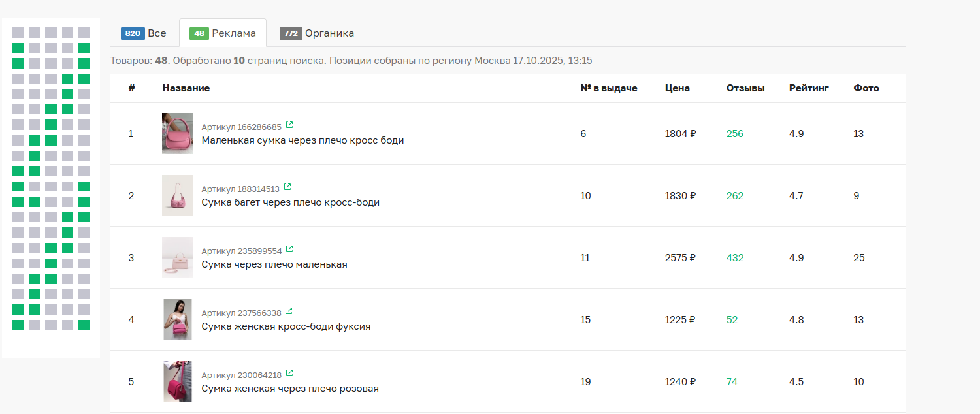Viewport: 980px width, 414px height.
Task: Open the product photo for article 237566338
Action: pyautogui.click(x=178, y=319)
